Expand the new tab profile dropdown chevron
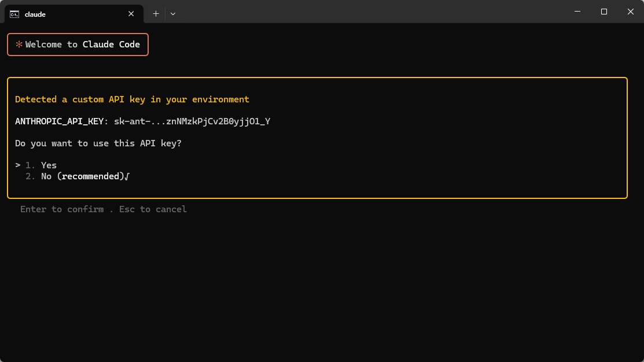The height and width of the screenshot is (362, 644). point(173,14)
